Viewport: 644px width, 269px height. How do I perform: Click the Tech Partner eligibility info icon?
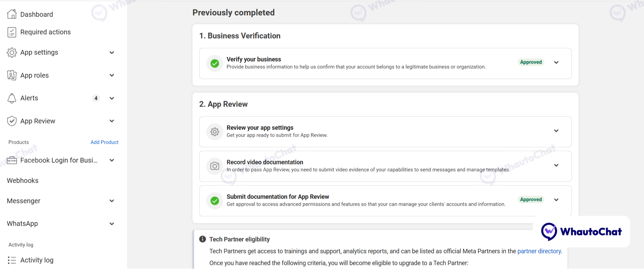[203, 239]
